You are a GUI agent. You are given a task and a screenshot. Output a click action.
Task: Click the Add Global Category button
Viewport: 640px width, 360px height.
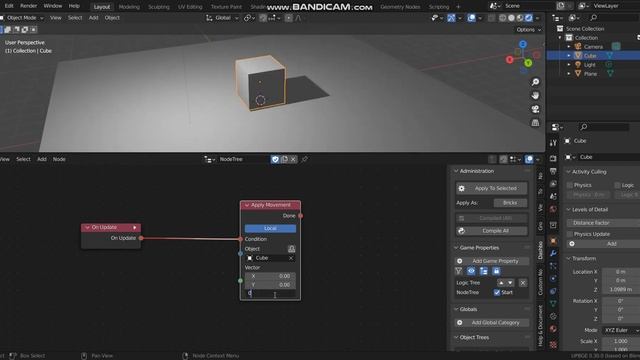pyautogui.click(x=491, y=322)
